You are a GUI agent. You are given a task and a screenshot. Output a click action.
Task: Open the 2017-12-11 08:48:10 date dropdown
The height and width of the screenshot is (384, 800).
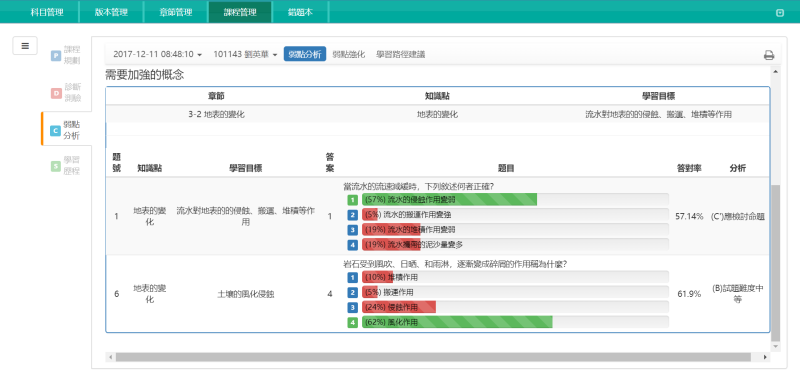click(157, 54)
